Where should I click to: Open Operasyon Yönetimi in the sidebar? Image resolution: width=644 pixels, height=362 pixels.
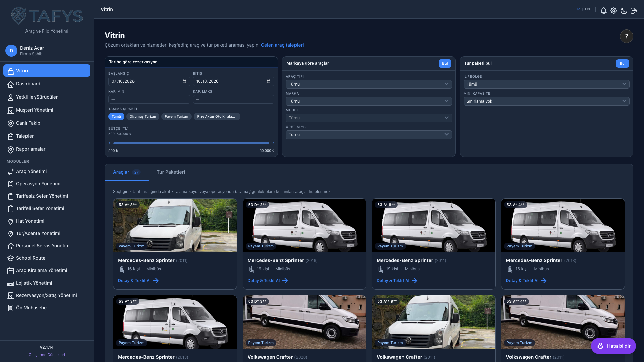47,184
